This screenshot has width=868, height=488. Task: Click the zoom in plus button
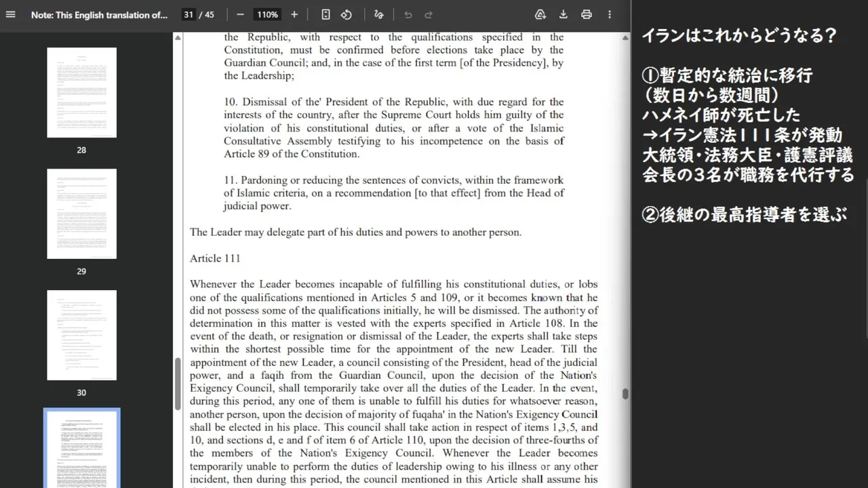coord(294,14)
